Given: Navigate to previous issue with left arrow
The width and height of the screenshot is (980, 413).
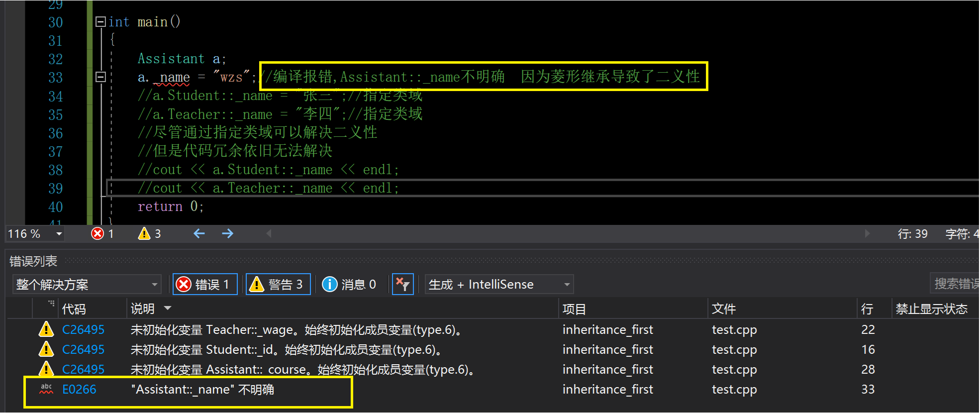Looking at the screenshot, I should click(x=199, y=233).
